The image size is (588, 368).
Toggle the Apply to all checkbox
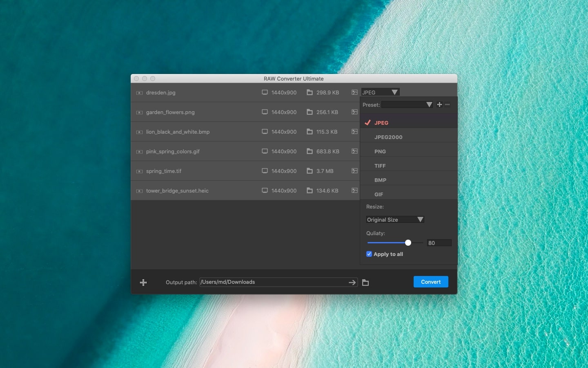tap(369, 254)
